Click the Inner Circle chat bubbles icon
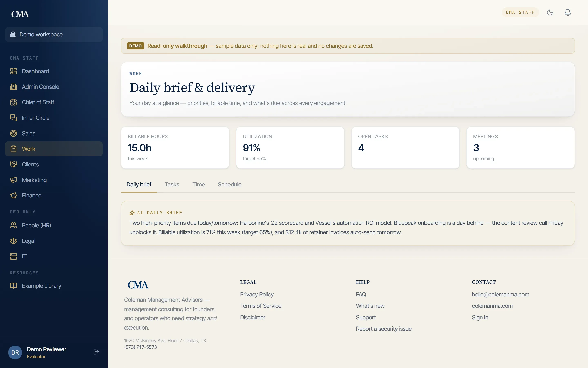Viewport: 588px width, 368px height. pyautogui.click(x=13, y=118)
